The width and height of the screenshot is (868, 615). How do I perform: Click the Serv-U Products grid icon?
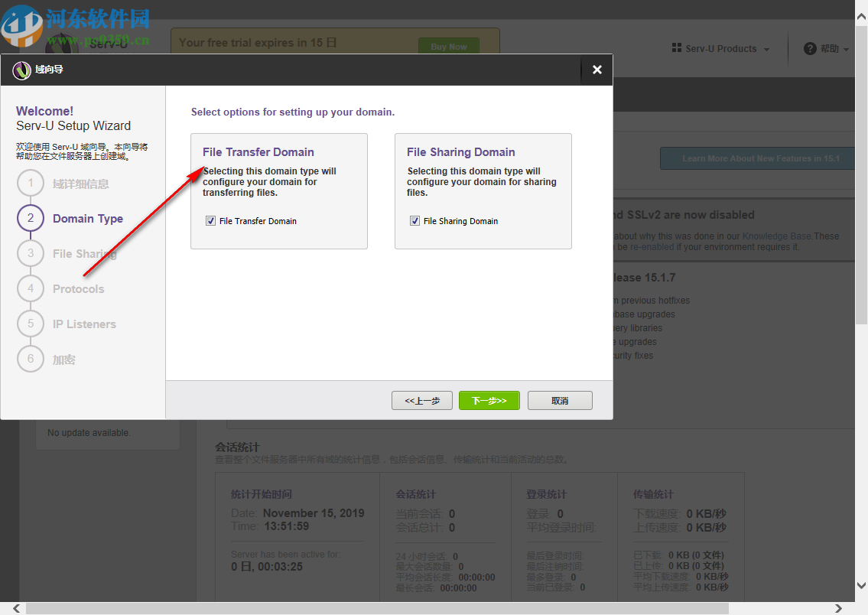click(x=677, y=48)
